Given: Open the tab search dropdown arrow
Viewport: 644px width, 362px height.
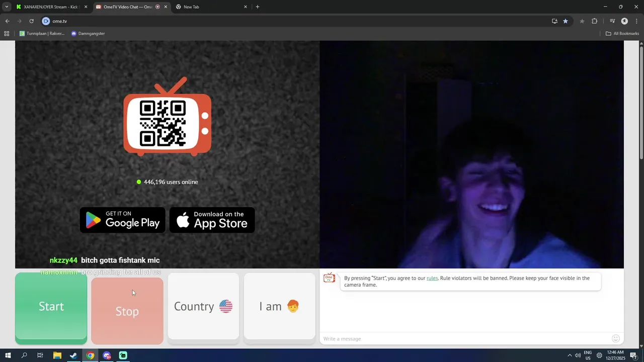Looking at the screenshot, I should pyautogui.click(x=7, y=7).
